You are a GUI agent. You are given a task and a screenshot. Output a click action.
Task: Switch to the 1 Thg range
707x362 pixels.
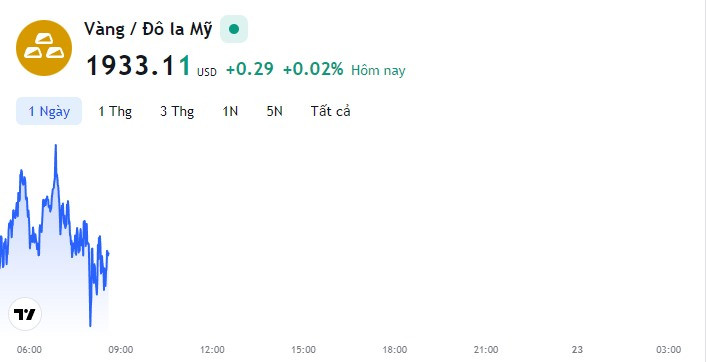115,111
